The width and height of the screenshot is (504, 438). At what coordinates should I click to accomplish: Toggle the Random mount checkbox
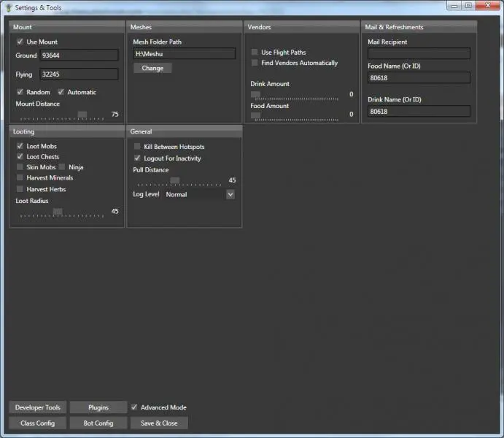tap(20, 93)
